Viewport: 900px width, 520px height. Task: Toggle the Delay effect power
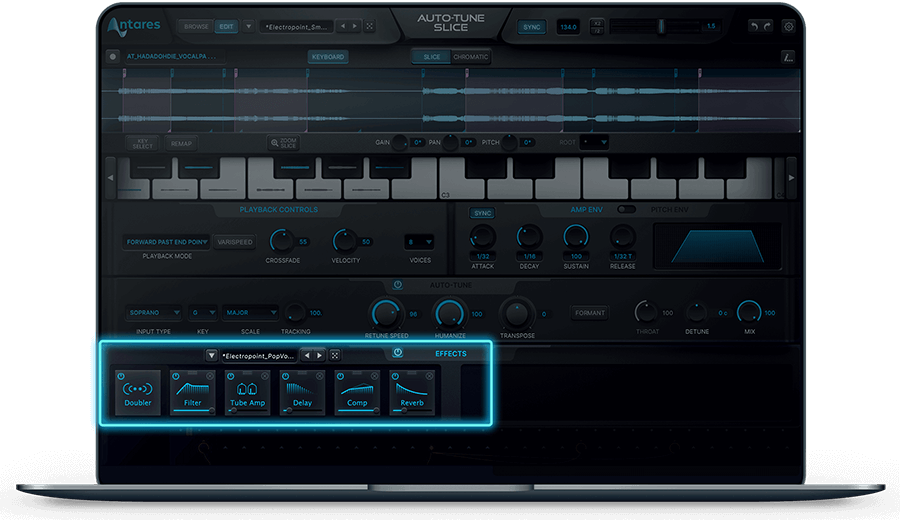tap(285, 377)
